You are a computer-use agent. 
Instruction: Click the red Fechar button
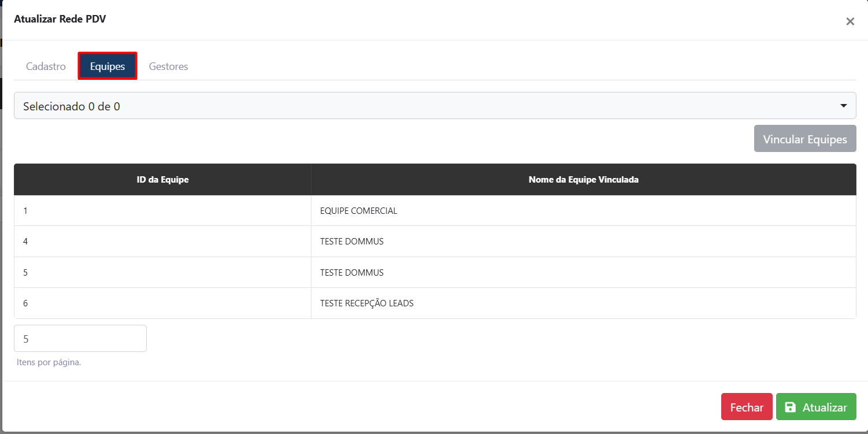pos(746,407)
